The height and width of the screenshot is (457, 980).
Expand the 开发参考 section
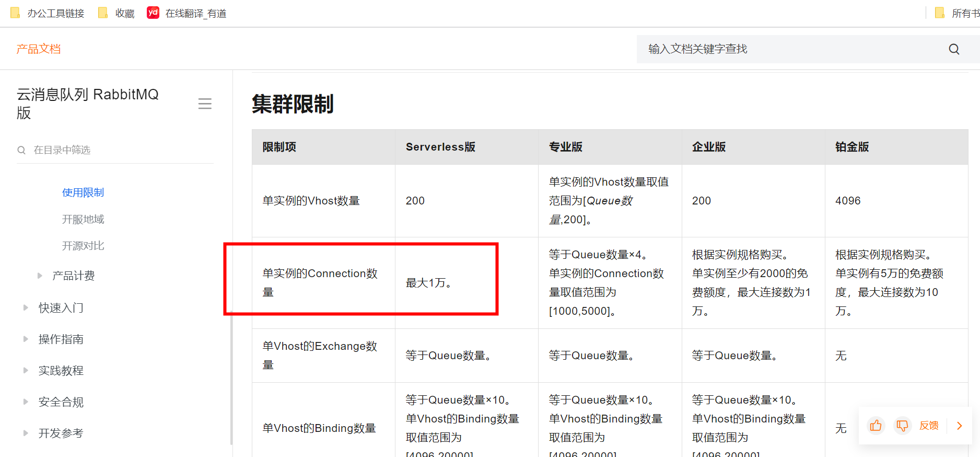pos(26,433)
